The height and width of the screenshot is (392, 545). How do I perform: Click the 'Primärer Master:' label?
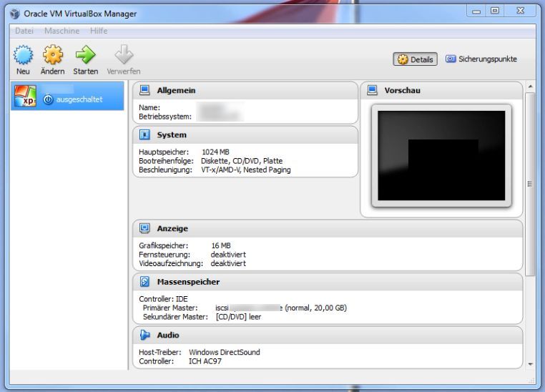[x=170, y=308]
